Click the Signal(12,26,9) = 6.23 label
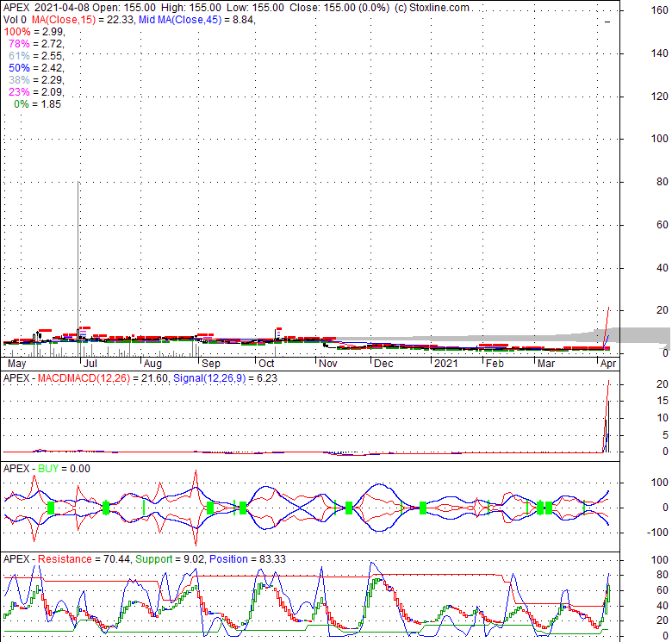 coord(225,378)
